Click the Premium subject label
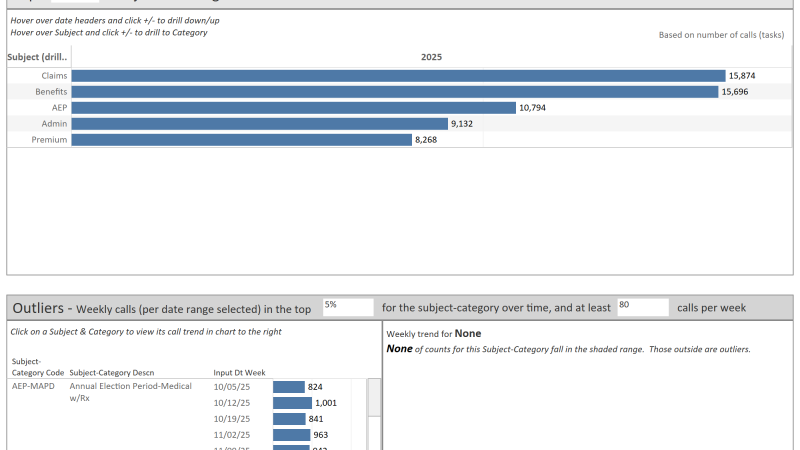Viewport: 800px width, 450px height. pos(49,140)
